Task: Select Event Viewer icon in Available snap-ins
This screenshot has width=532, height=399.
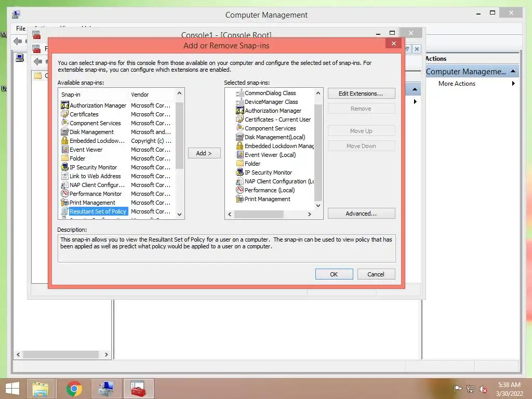Action: [x=65, y=150]
